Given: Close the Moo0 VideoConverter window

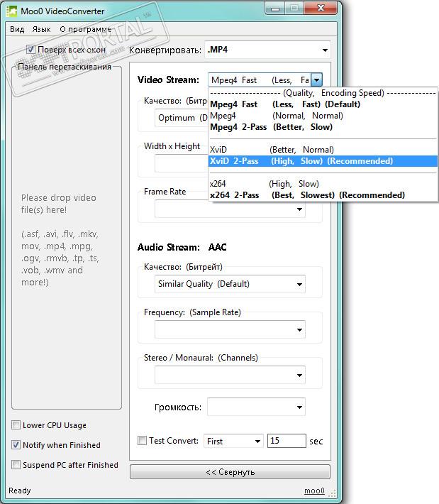Looking at the screenshot, I should [x=321, y=8].
